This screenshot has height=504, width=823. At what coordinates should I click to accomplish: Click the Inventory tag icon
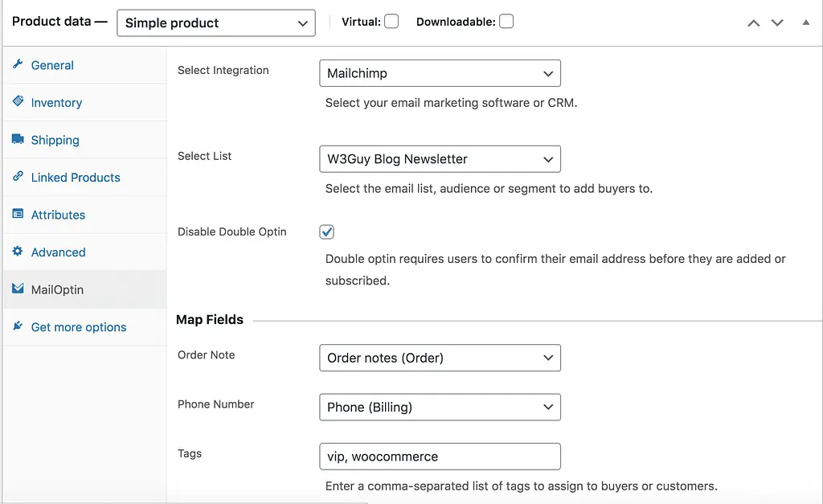tap(18, 101)
